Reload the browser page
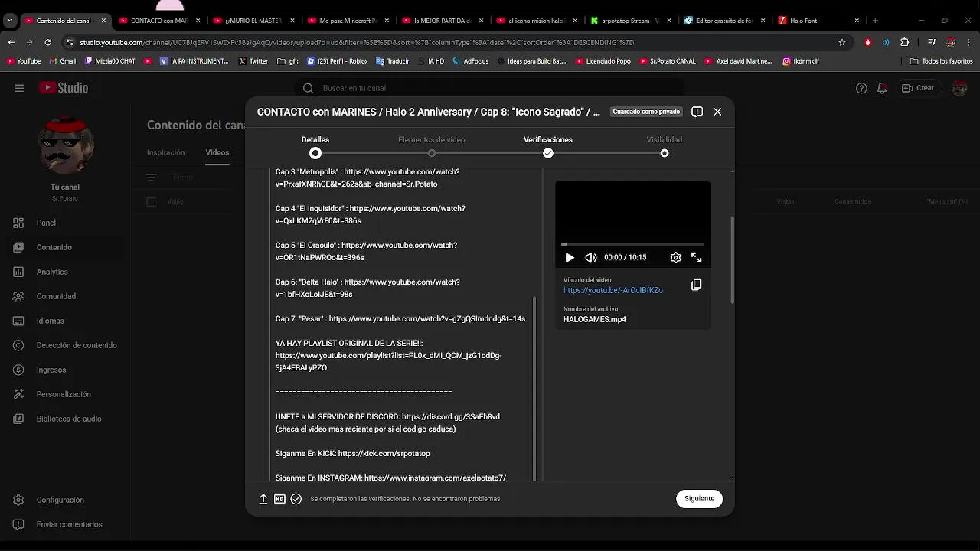Screen dimensions: 980x551 [x=47, y=43]
